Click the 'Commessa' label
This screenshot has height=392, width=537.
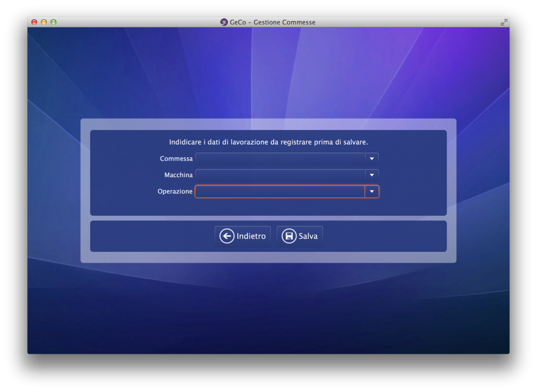tap(176, 158)
